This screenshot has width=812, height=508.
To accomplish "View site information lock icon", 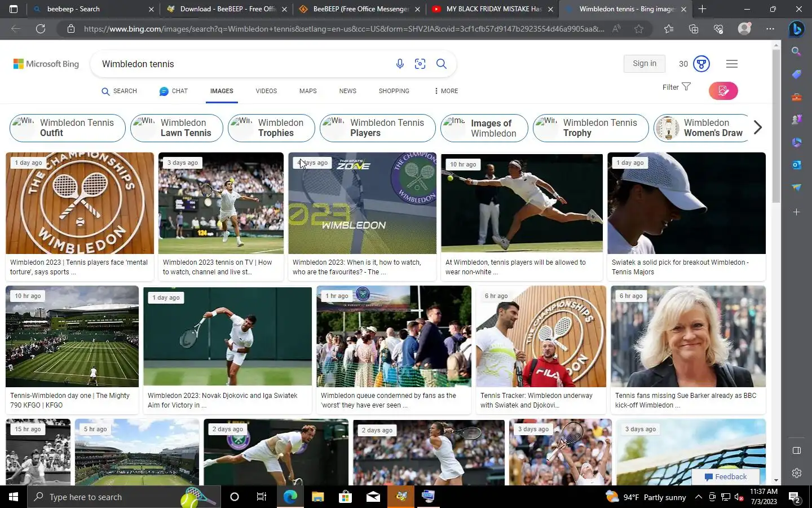I will [x=71, y=29].
